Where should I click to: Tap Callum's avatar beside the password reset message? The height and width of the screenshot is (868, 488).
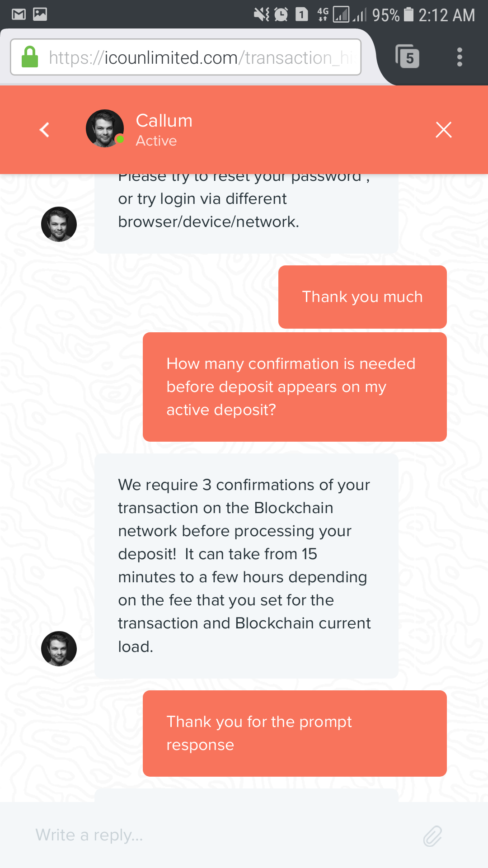pyautogui.click(x=59, y=224)
